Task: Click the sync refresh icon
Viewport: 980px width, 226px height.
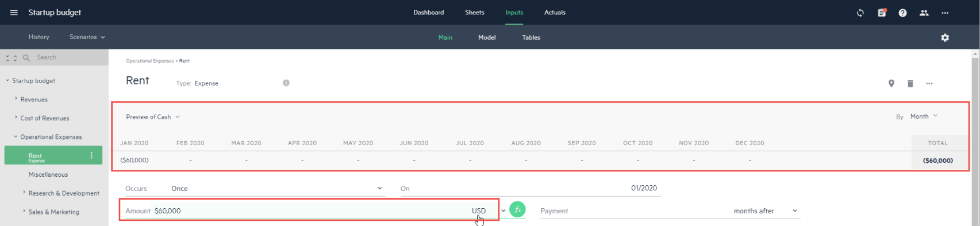Action: 860,13
